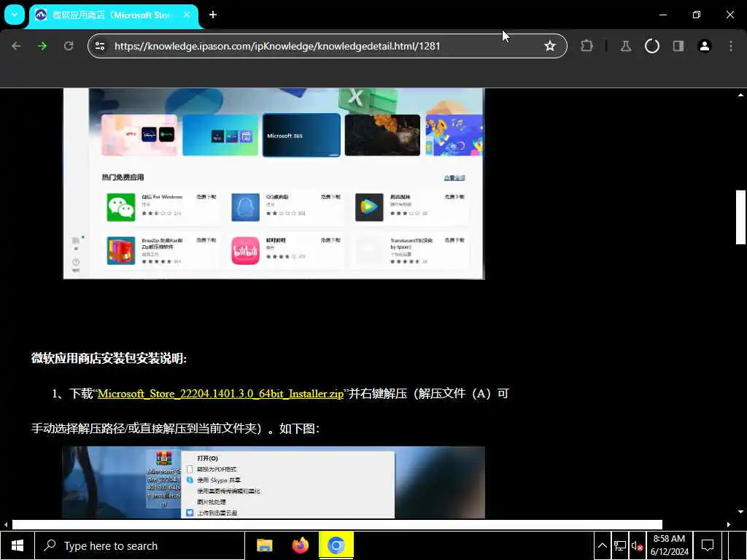Screen dimensions: 747x560
Task: Click the Microsoft 365 banner card
Action: [x=301, y=135]
